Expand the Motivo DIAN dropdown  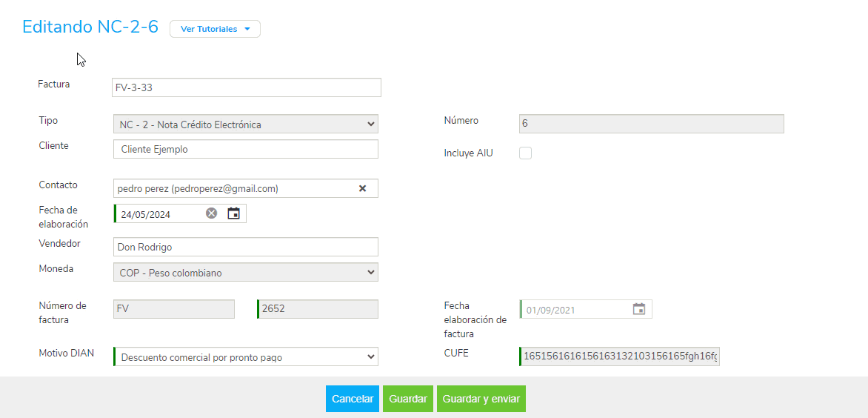(x=245, y=357)
